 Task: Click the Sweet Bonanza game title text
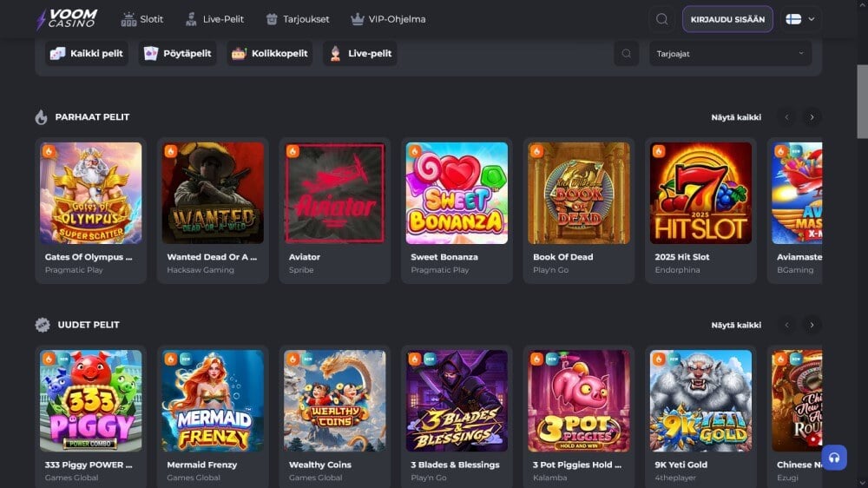[444, 257]
